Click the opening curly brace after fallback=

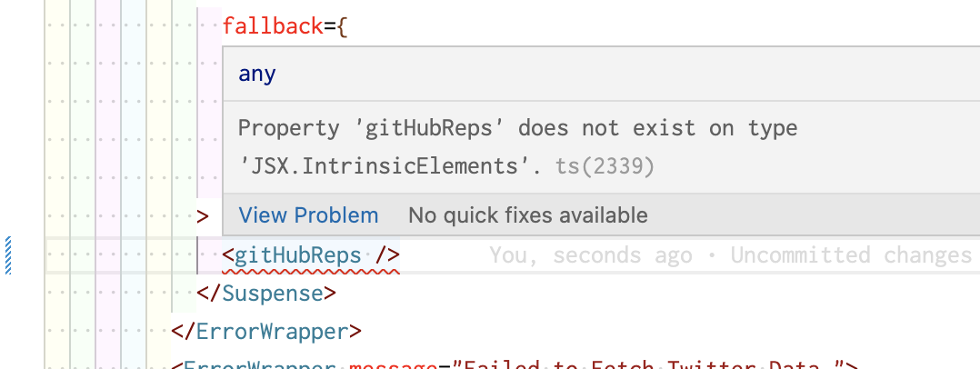[342, 26]
